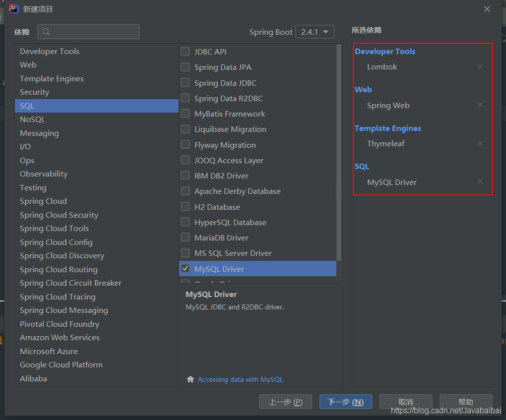Choose Spring Cloud Routing category
Viewport: 506px width, 420px height.
[x=97, y=269]
